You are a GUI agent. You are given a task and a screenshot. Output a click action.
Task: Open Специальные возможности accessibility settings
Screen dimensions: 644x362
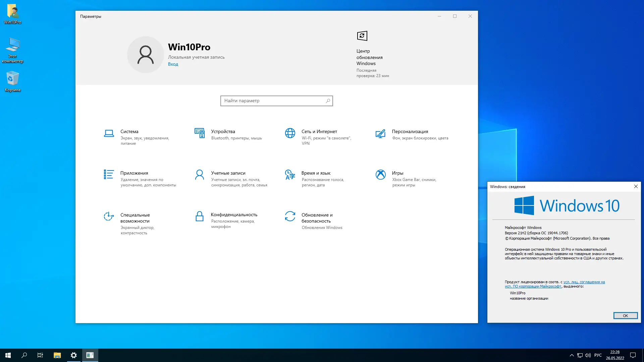click(x=135, y=218)
